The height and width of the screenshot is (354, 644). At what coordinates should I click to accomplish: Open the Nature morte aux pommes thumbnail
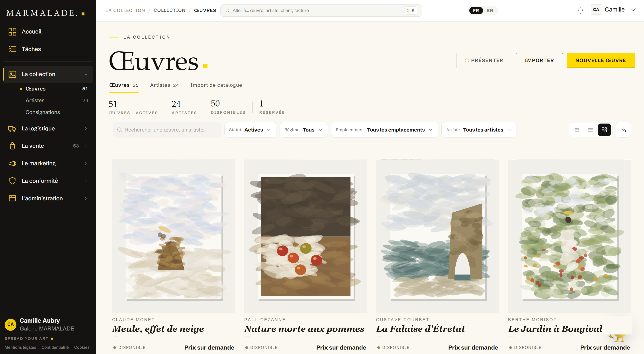305,236
